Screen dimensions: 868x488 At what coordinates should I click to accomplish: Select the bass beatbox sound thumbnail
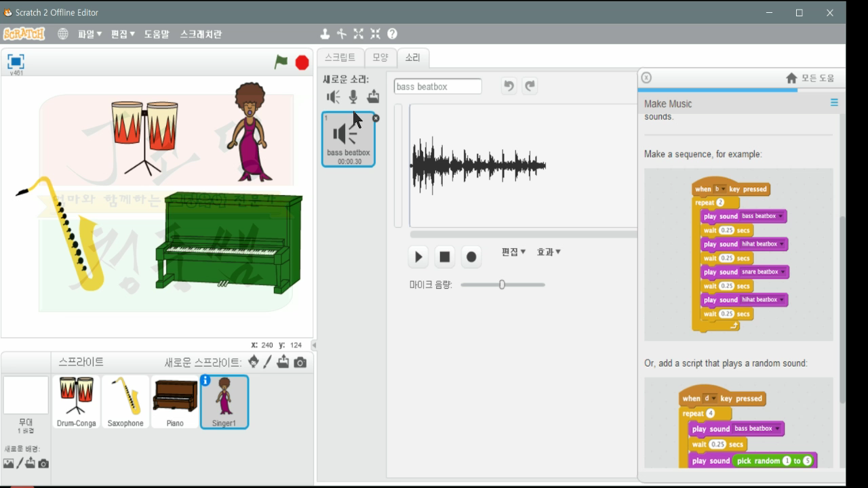(x=349, y=139)
